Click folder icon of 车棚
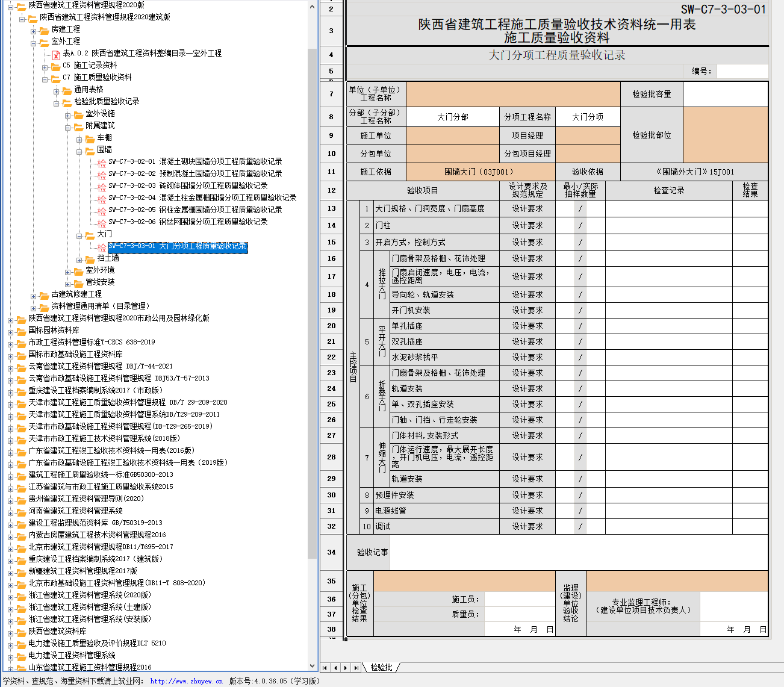This screenshot has height=687, width=784. 90,138
